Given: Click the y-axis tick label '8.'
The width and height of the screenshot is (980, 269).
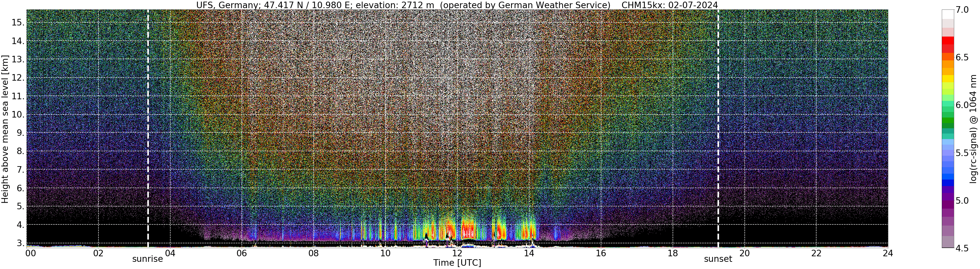Looking at the screenshot, I should 21,151.
